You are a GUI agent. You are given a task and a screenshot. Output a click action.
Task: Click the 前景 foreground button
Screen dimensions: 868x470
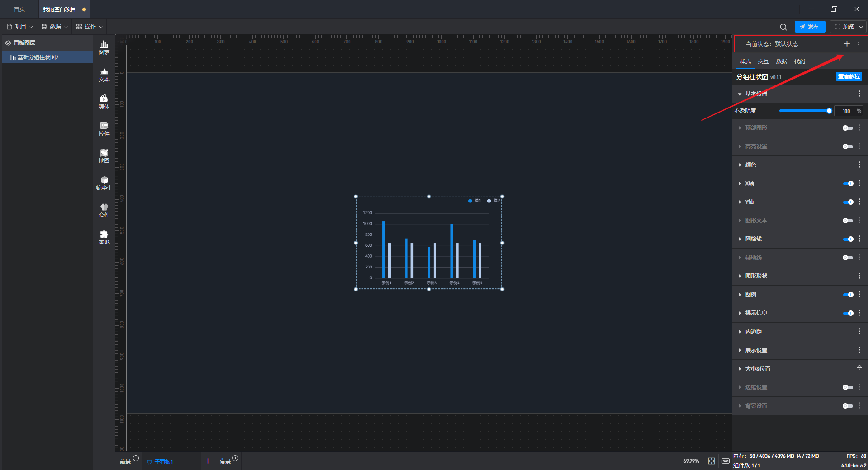click(125, 461)
